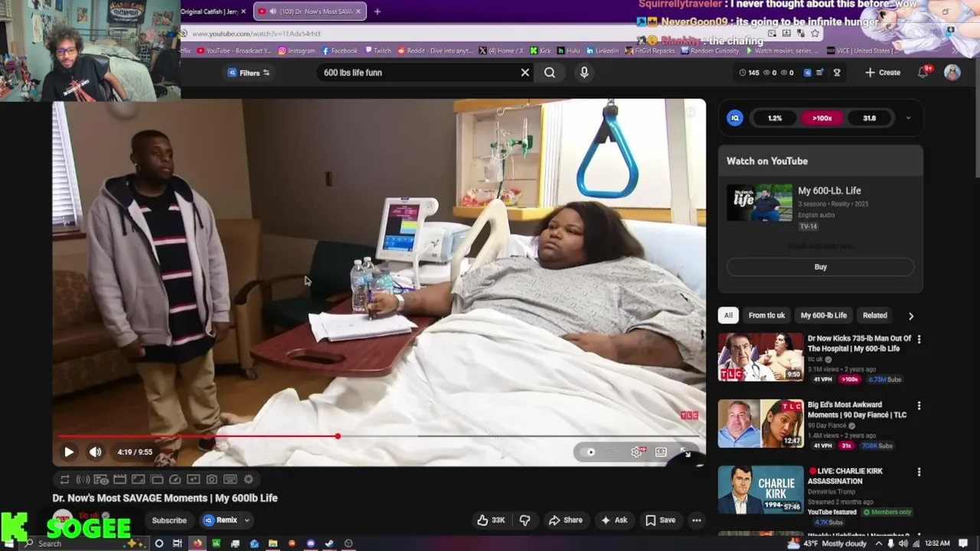Click the Create button
This screenshot has width=980, height=551.
883,73
